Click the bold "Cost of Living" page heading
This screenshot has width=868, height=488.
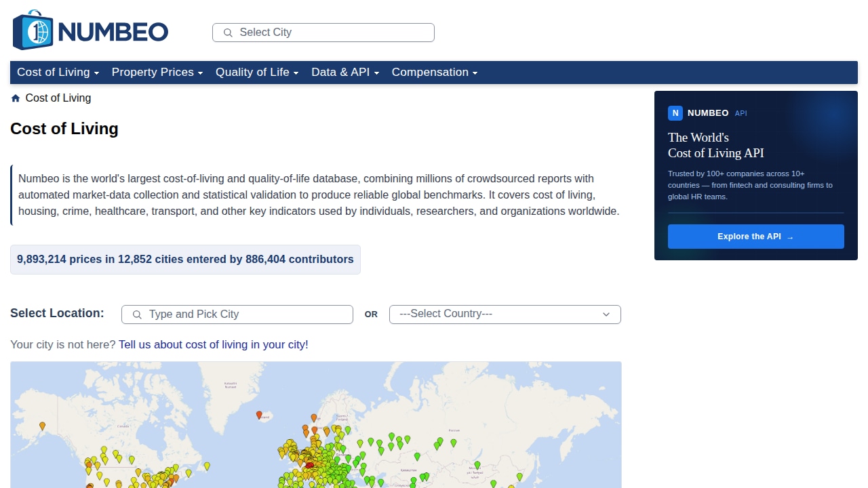pyautogui.click(x=64, y=129)
